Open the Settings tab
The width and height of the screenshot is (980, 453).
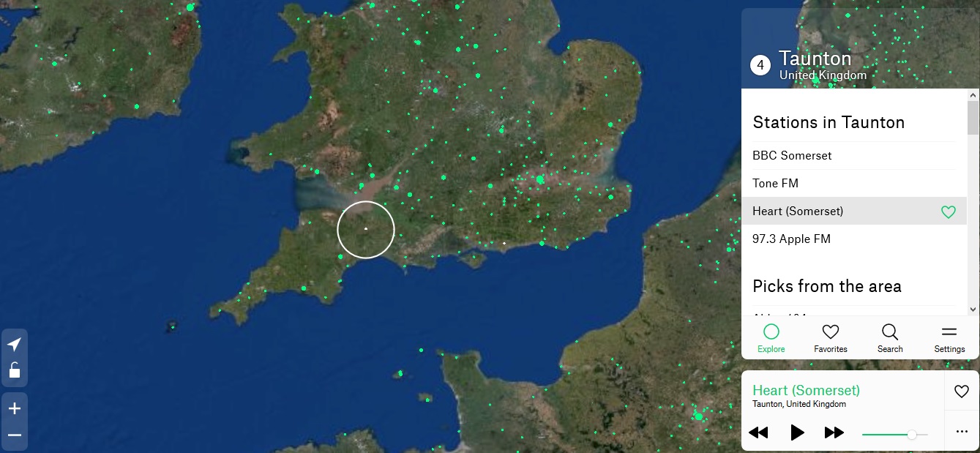pyautogui.click(x=949, y=339)
